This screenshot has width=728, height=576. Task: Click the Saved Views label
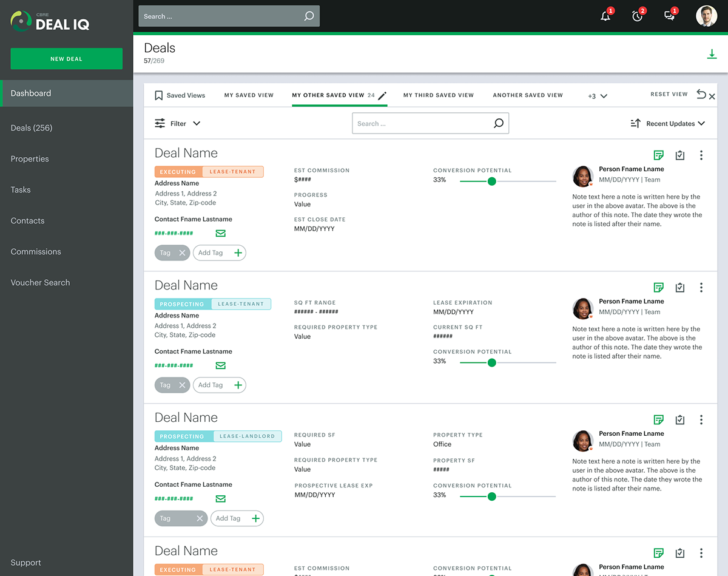pos(186,95)
